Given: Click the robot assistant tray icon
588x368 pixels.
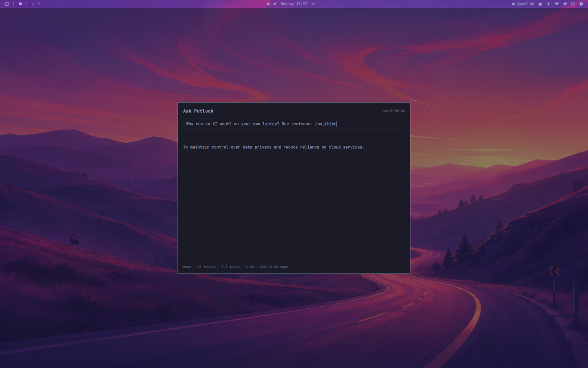Looking at the screenshot, I should pos(540,4).
